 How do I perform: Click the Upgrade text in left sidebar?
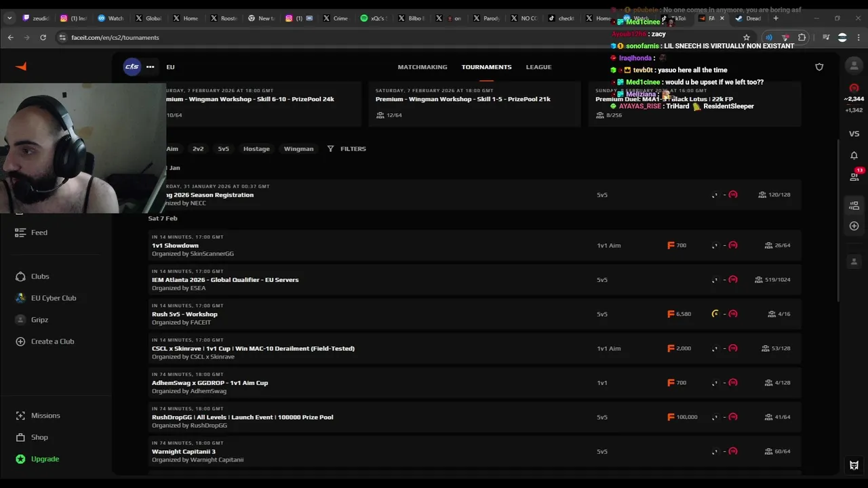point(45,459)
